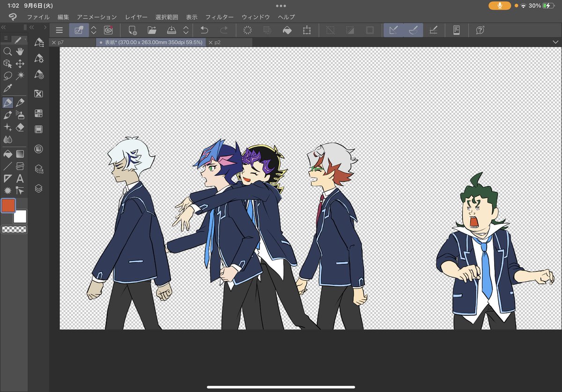Expand arrows next to the Save icon

pyautogui.click(x=186, y=30)
